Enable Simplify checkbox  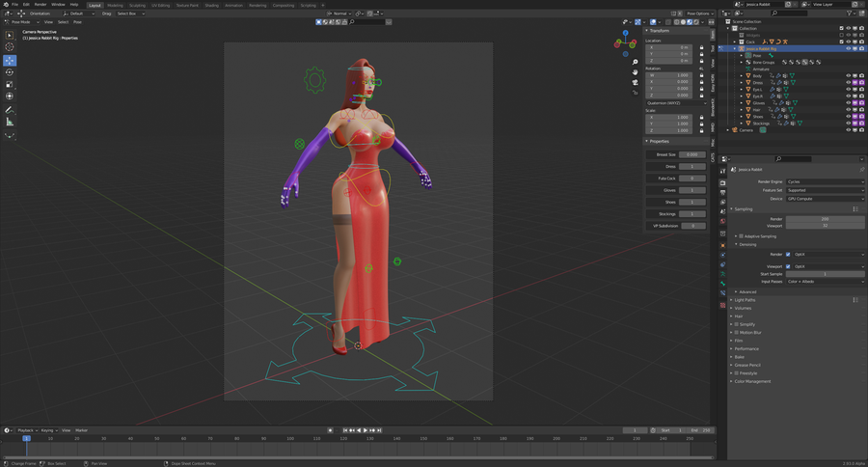point(736,324)
